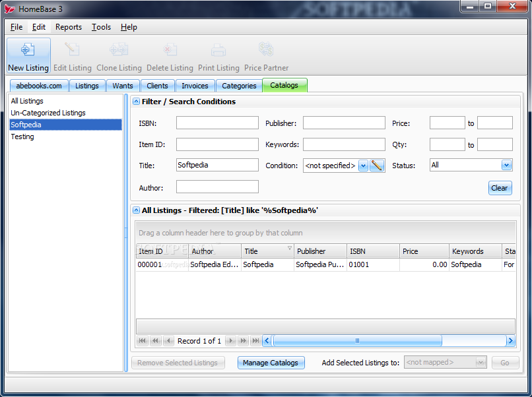532x397 pixels.
Task: Sort by the Author column header
Action: point(215,251)
